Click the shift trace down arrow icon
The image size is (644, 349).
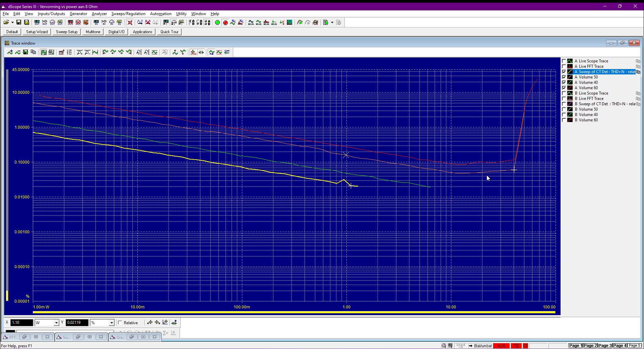click(x=183, y=52)
